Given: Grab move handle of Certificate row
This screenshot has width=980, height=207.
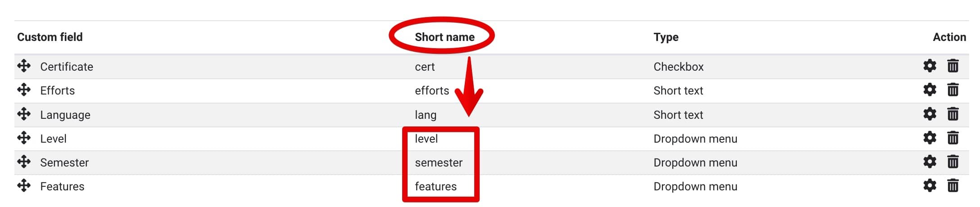Looking at the screenshot, I should pyautogui.click(x=24, y=66).
